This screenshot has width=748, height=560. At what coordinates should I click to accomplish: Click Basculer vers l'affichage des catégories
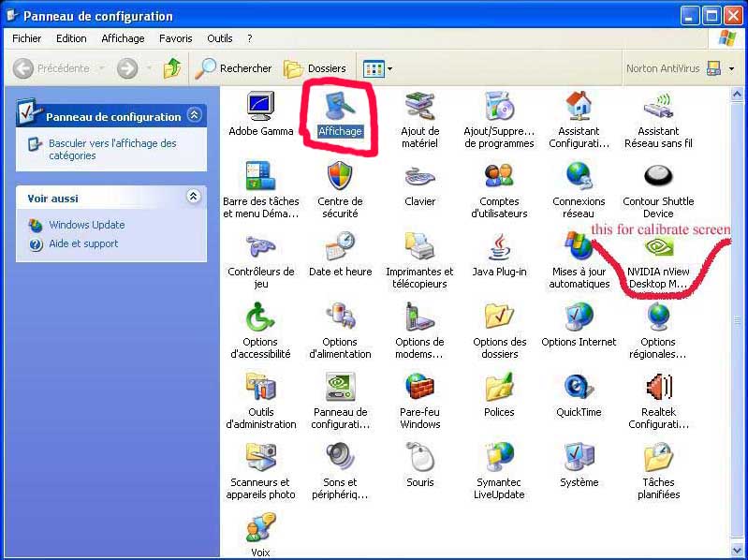coord(112,149)
